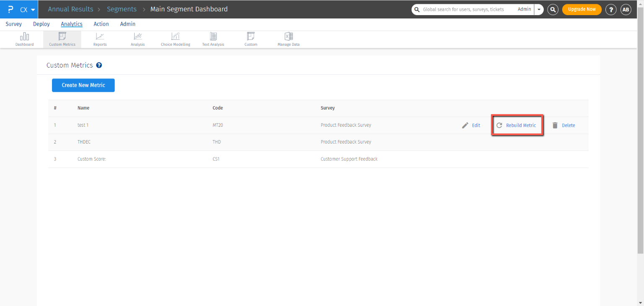Click the QuestionPro P logo
Viewport: 644px width, 306px height.
click(x=10, y=9)
